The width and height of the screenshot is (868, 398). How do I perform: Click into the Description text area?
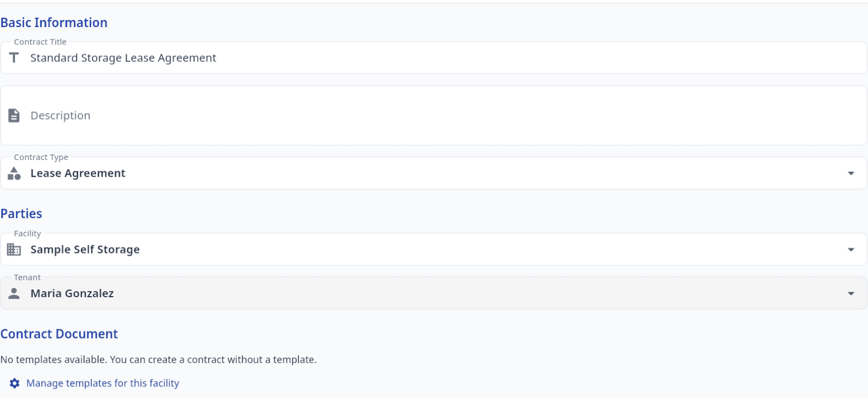[433, 115]
